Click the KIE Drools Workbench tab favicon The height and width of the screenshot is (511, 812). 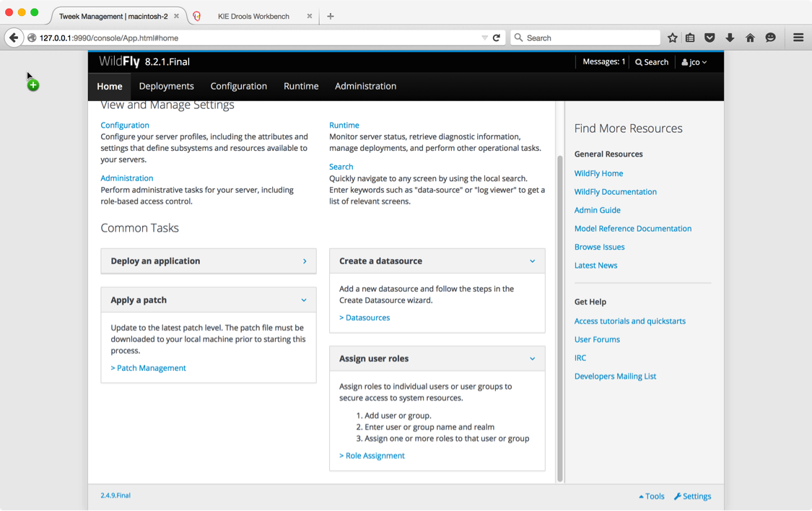(x=197, y=17)
